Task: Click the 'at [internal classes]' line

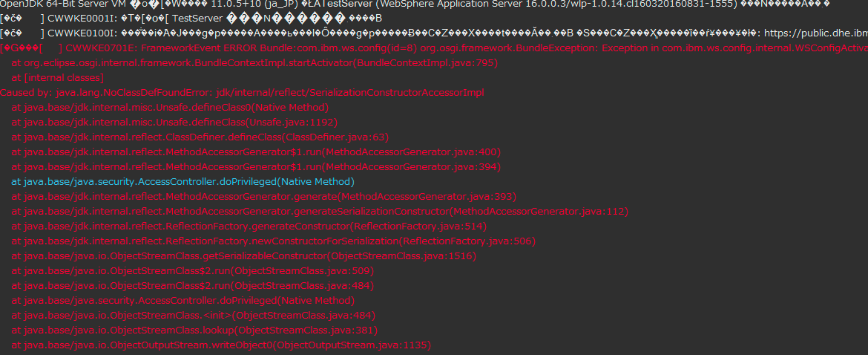Action: point(58,78)
